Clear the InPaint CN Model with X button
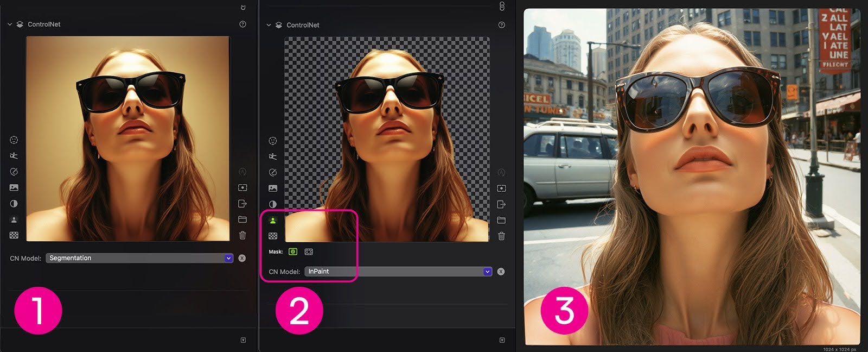The image size is (868, 352). (501, 272)
